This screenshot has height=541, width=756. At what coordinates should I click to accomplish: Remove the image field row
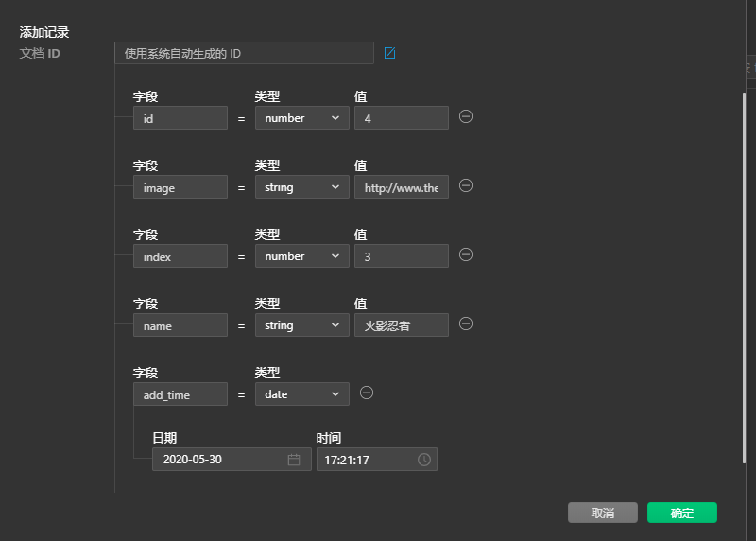click(465, 185)
